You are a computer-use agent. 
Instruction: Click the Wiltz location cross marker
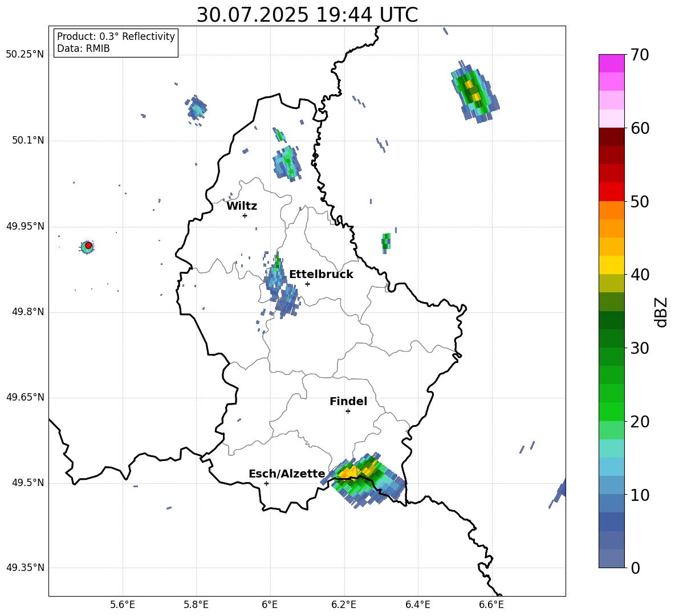[245, 215]
